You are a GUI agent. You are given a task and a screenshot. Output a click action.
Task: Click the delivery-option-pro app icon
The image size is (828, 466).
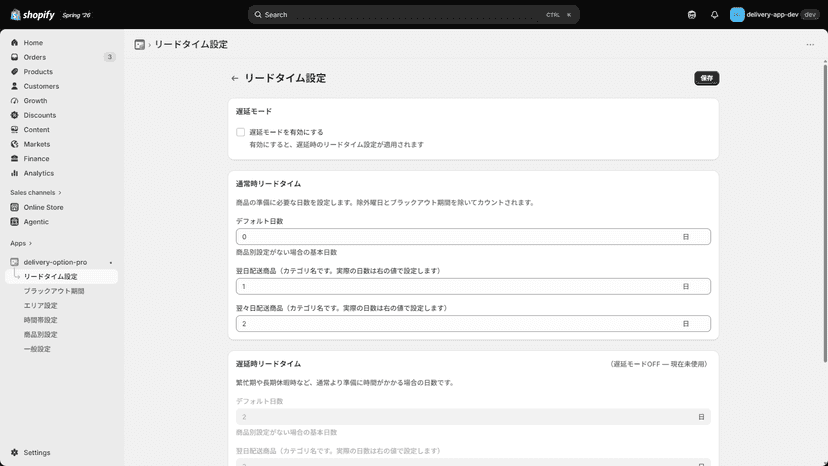pos(14,262)
